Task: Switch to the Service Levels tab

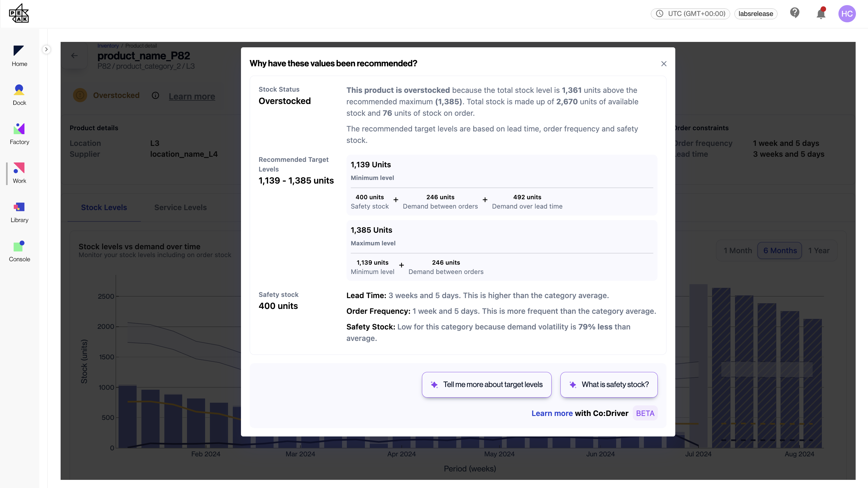Action: pos(180,207)
